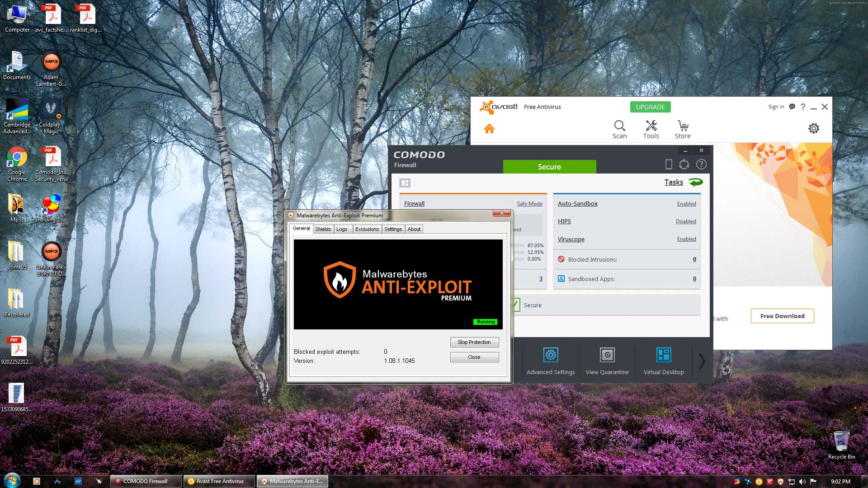This screenshot has width=868, height=488.
Task: Toggle Viruscope Enabled status link
Action: [686, 239]
